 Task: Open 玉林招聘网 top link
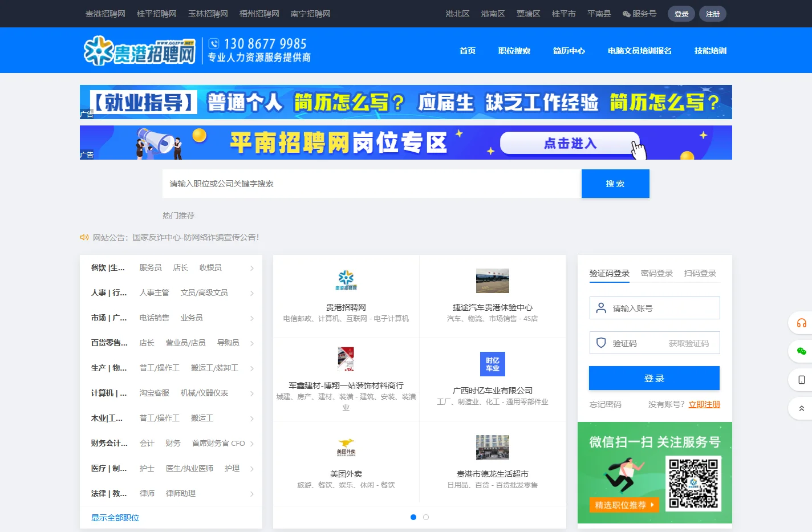[x=208, y=14]
